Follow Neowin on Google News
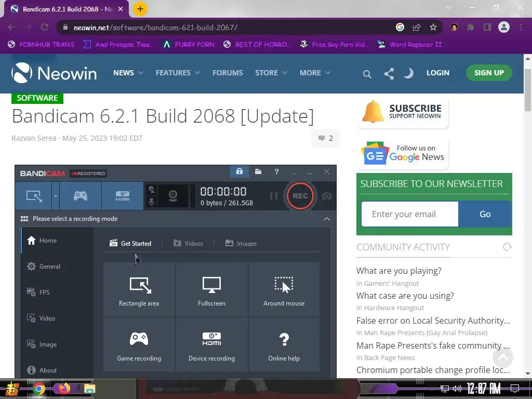The width and height of the screenshot is (532, 399). pos(403,153)
